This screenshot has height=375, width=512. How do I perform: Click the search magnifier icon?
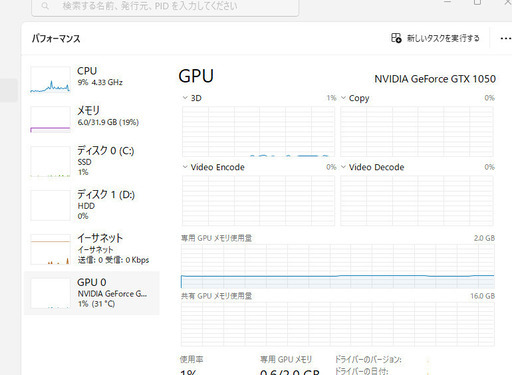[45, 6]
